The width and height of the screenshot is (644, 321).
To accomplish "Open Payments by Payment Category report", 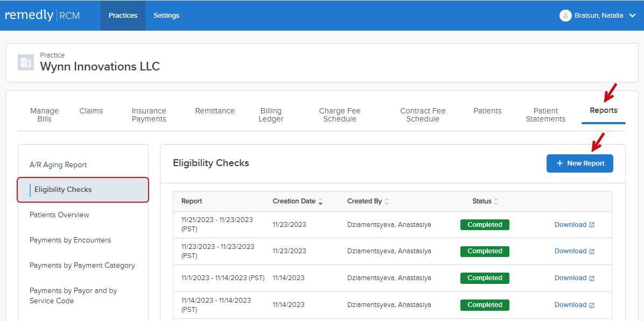I will (82, 266).
